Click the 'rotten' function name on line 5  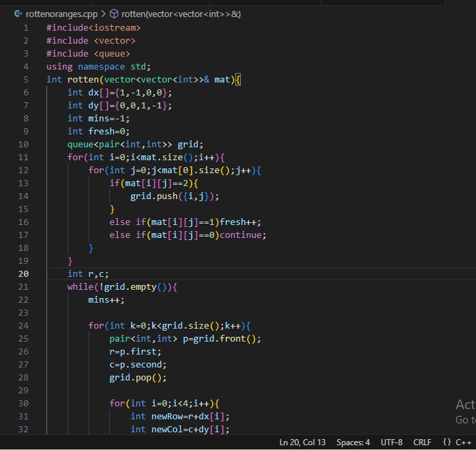pyautogui.click(x=83, y=80)
